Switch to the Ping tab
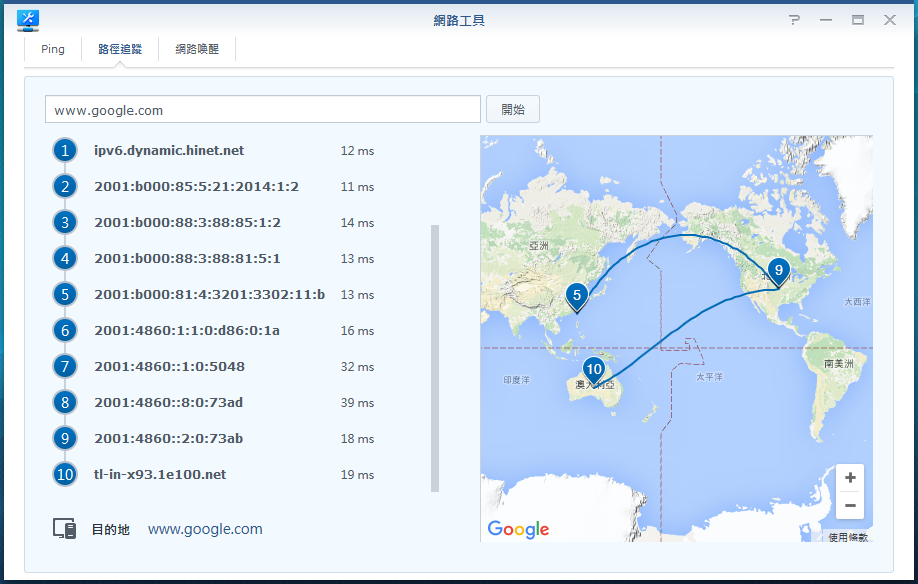The width and height of the screenshot is (918, 584). coord(53,49)
